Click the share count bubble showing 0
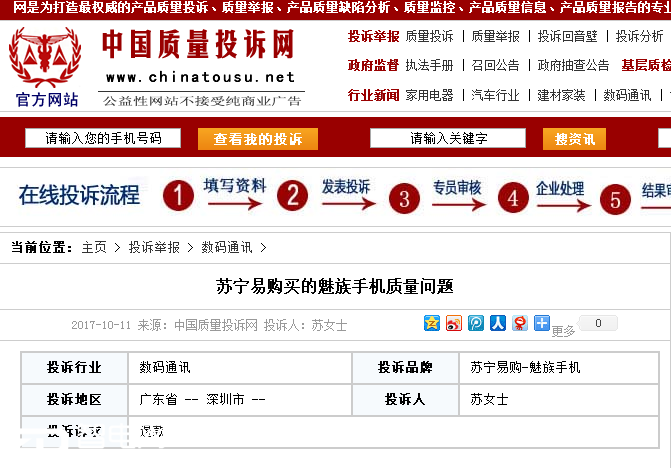This screenshot has width=671, height=468. (598, 323)
